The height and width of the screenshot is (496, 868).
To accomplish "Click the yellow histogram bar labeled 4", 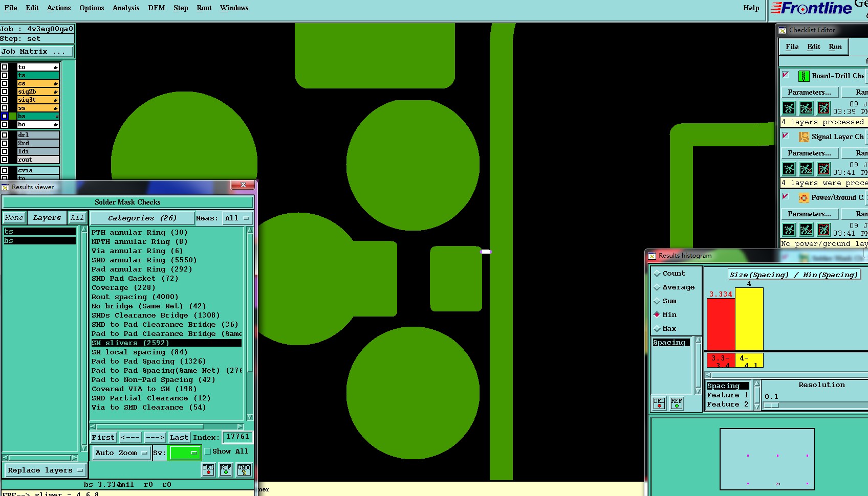I will (749, 319).
